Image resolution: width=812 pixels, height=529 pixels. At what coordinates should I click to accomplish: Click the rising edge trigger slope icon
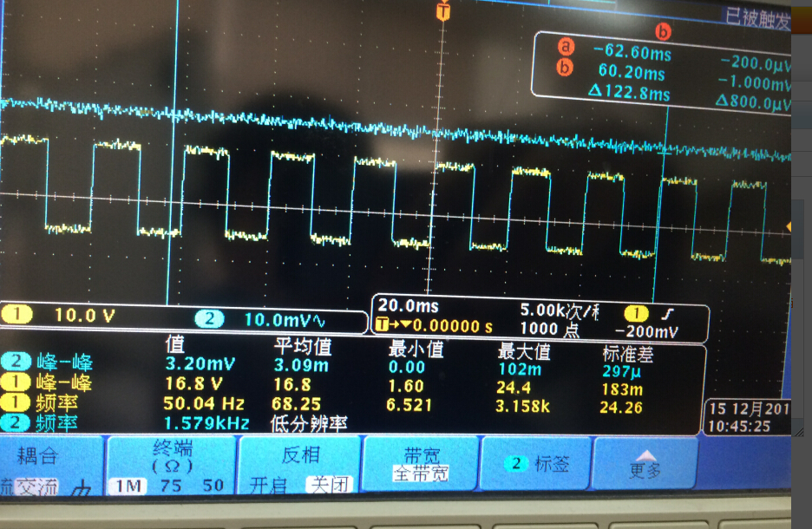click(668, 314)
